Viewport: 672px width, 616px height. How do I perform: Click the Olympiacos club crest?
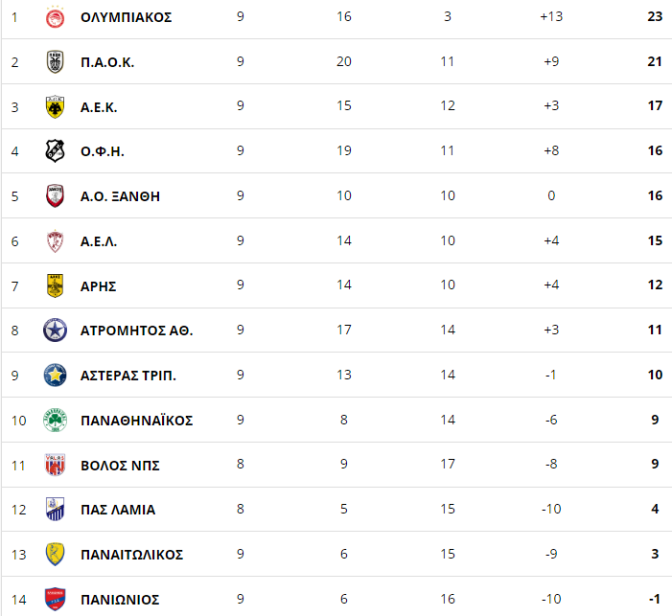tap(55, 17)
